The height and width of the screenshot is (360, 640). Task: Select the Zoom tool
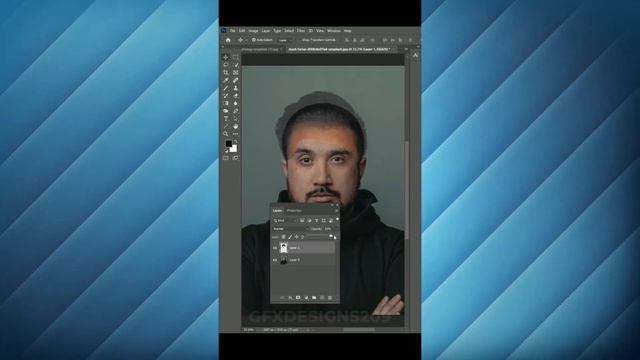[x=226, y=133]
